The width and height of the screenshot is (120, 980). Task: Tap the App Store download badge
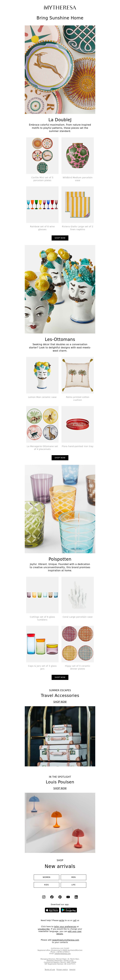click(52, 910)
